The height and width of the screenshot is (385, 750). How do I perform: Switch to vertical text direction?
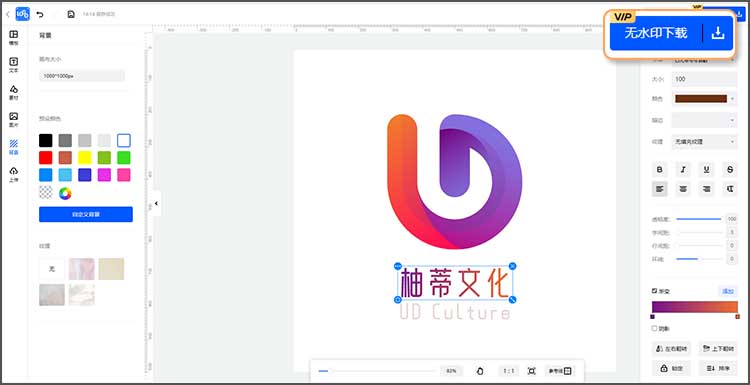pos(729,189)
